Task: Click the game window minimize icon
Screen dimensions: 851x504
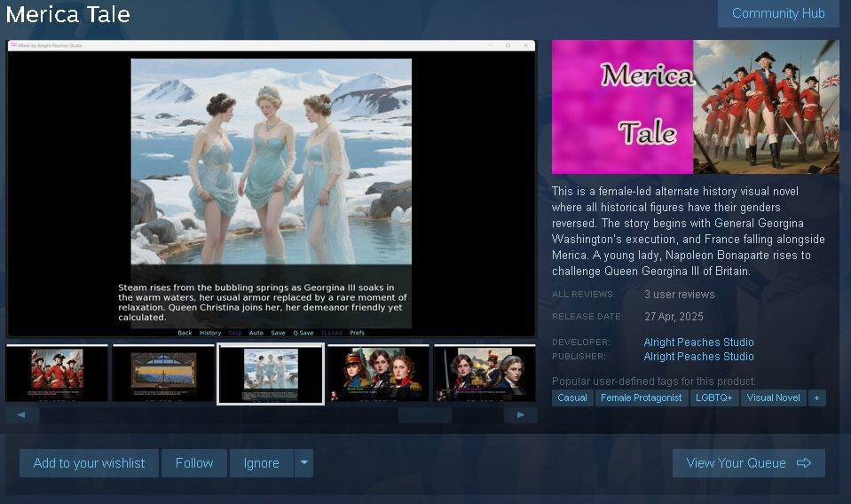Action: click(x=490, y=45)
